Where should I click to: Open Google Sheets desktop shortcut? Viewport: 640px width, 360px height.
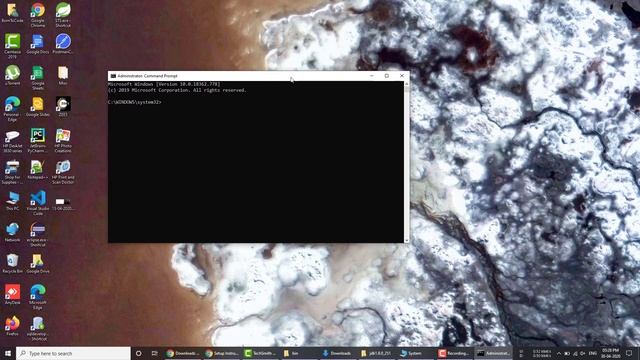tap(38, 78)
